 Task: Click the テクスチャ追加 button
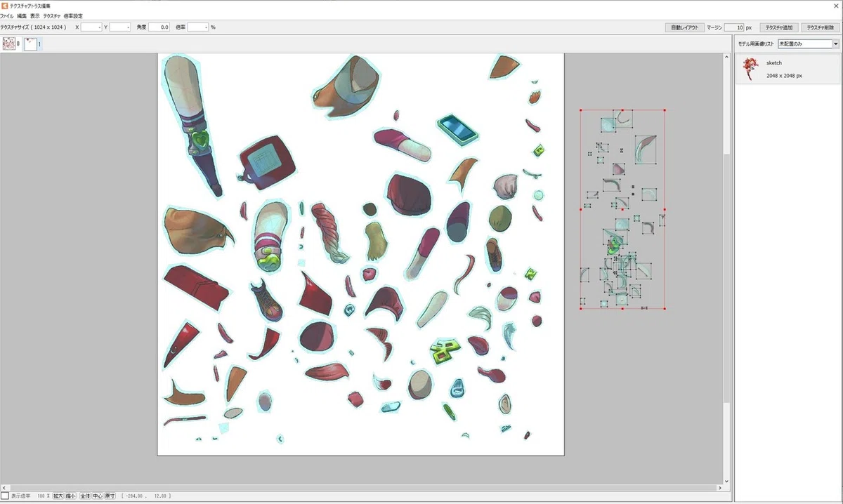point(779,27)
